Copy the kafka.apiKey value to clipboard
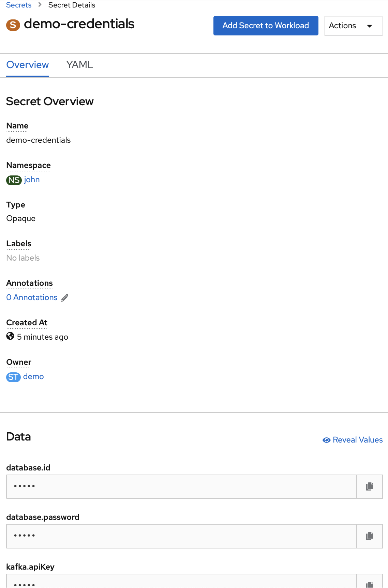Screen dimensions: 388x588 pos(370,583)
